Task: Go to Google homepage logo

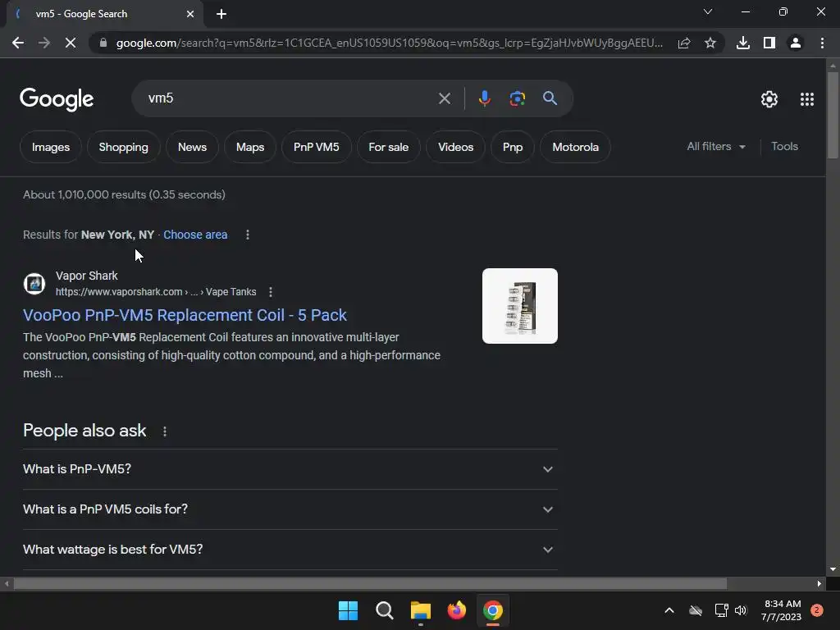Action: tap(57, 99)
